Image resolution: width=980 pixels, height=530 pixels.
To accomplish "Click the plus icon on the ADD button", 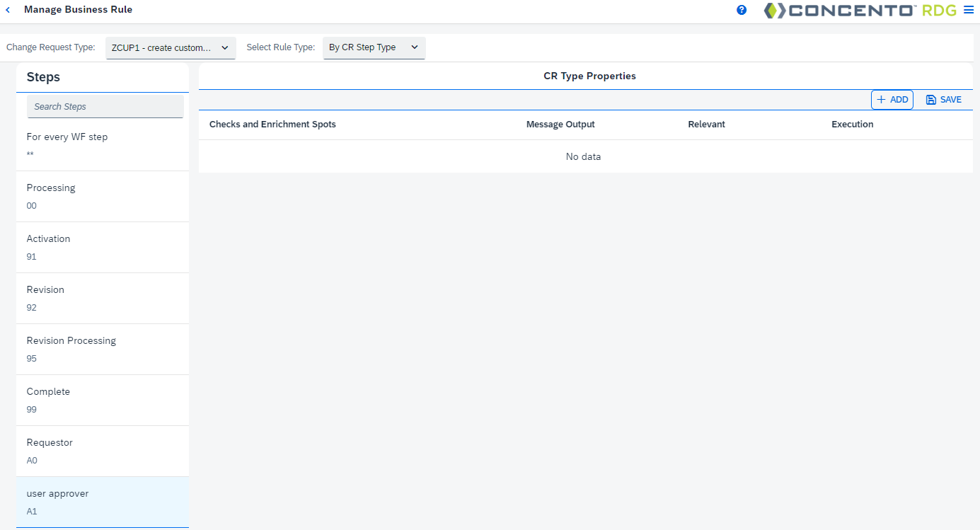I will tap(882, 100).
